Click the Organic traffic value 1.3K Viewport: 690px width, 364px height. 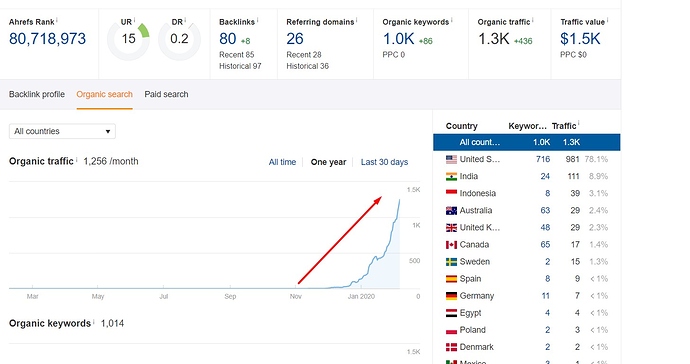pyautogui.click(x=493, y=39)
